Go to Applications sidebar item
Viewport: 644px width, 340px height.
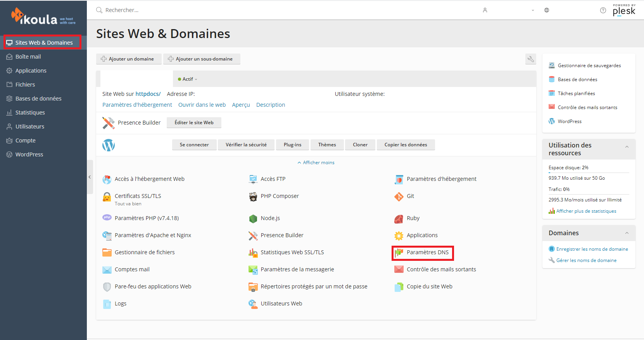[43, 71]
